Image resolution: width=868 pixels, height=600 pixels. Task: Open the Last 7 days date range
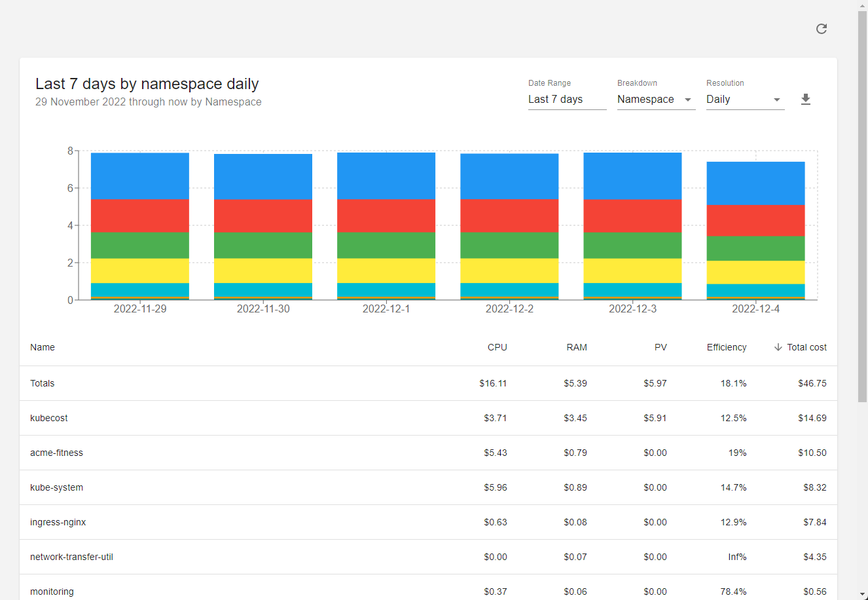[x=567, y=100]
